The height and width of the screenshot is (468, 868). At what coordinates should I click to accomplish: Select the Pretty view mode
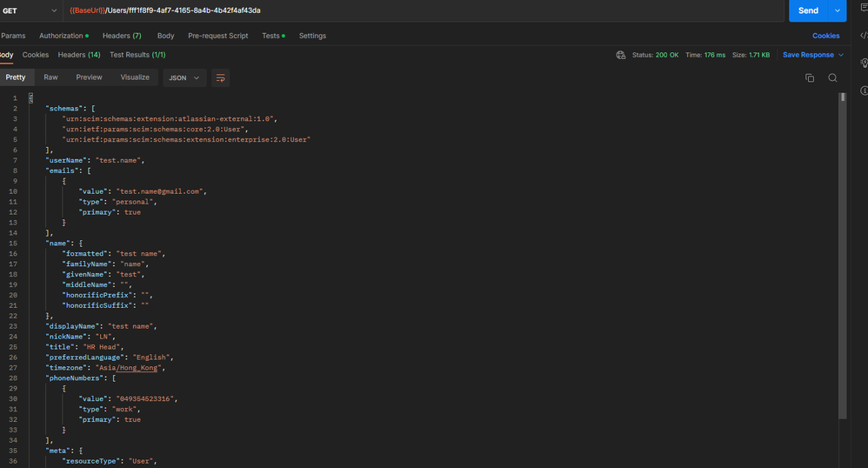(x=16, y=77)
